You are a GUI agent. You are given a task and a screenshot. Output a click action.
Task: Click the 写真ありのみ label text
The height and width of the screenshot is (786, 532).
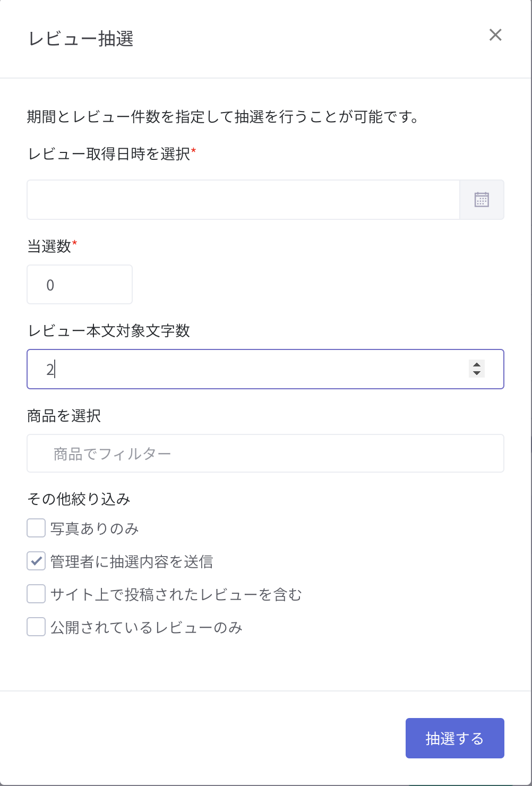[95, 529]
